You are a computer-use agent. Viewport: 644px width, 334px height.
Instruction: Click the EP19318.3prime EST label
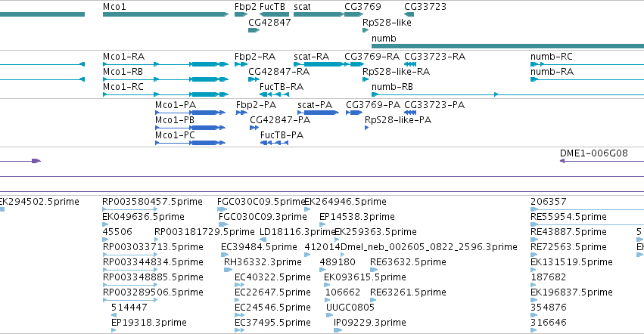(x=148, y=322)
